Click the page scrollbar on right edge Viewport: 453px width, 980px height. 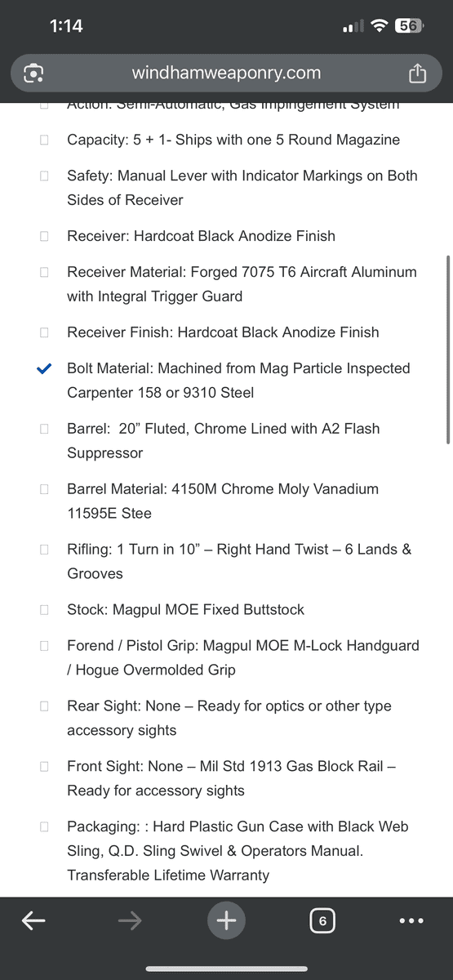[446, 350]
